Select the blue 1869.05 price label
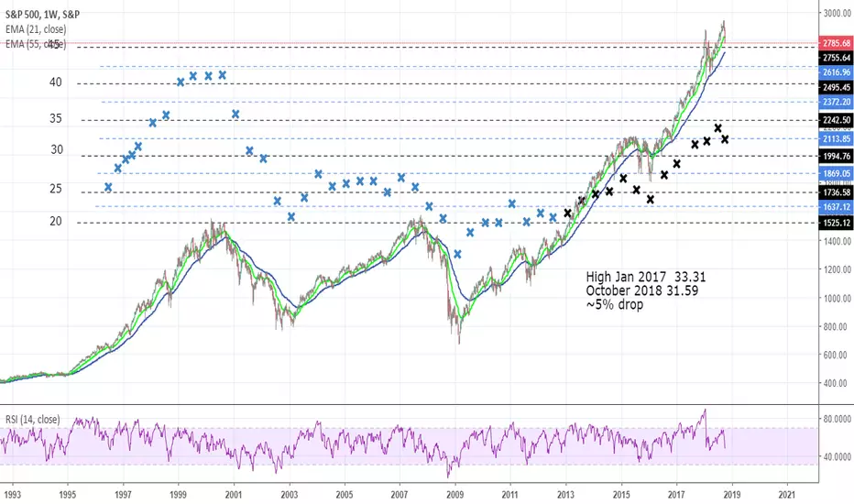The height and width of the screenshot is (504, 854). tap(836, 174)
